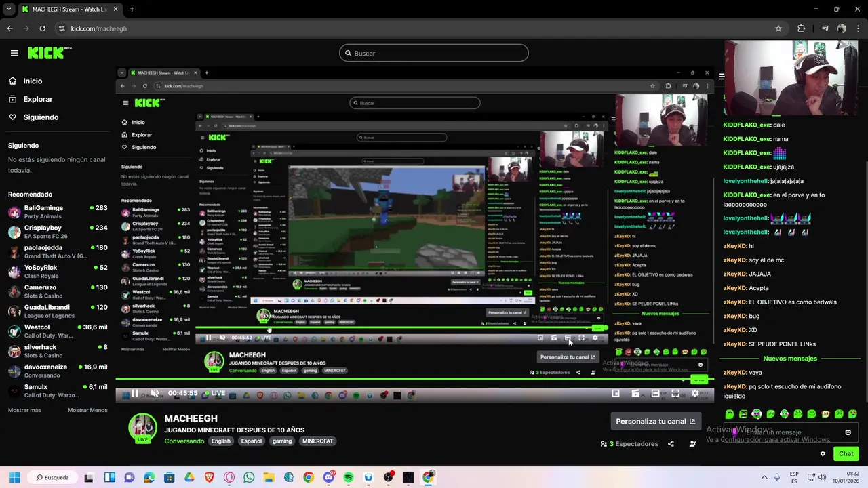Select the angry square emote in chat

click(x=743, y=414)
